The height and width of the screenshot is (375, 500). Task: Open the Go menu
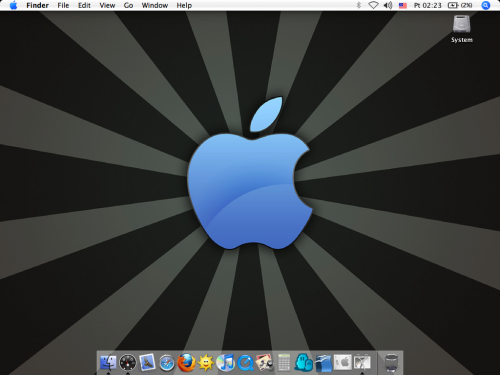click(x=128, y=5)
